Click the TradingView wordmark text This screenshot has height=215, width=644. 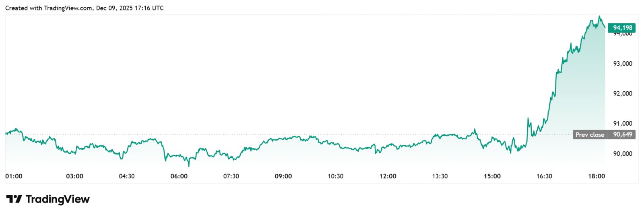click(58, 199)
